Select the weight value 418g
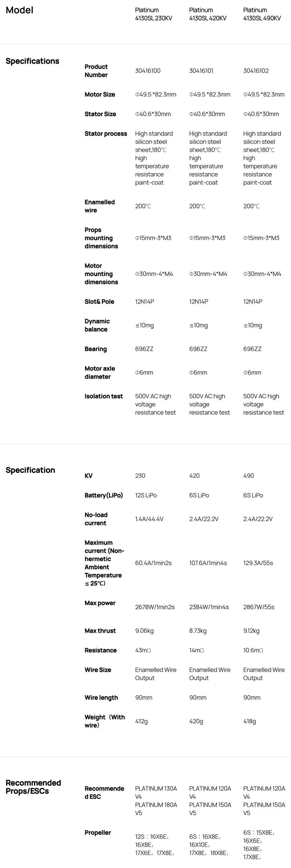The image size is (291, 868). point(249,721)
